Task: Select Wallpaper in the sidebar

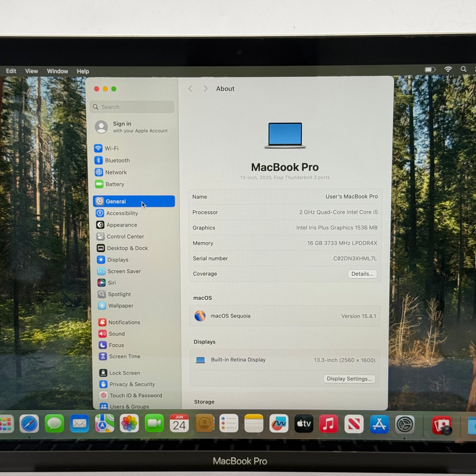Action: (116, 306)
